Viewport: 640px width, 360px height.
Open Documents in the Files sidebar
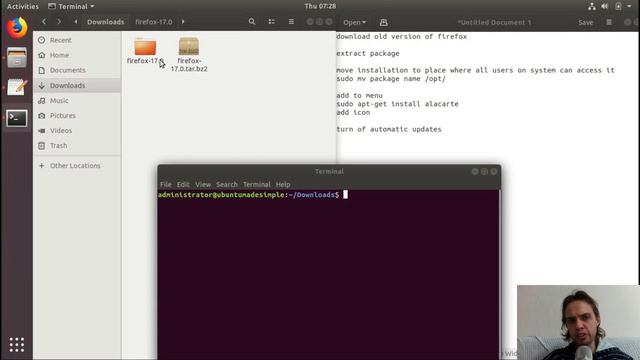pyautogui.click(x=77, y=70)
